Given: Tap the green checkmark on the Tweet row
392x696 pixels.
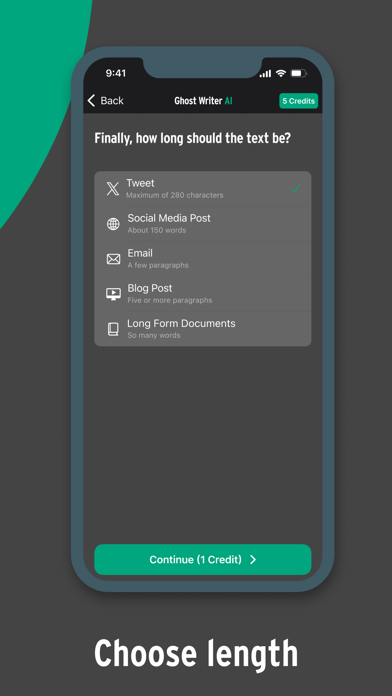Looking at the screenshot, I should pyautogui.click(x=295, y=189).
